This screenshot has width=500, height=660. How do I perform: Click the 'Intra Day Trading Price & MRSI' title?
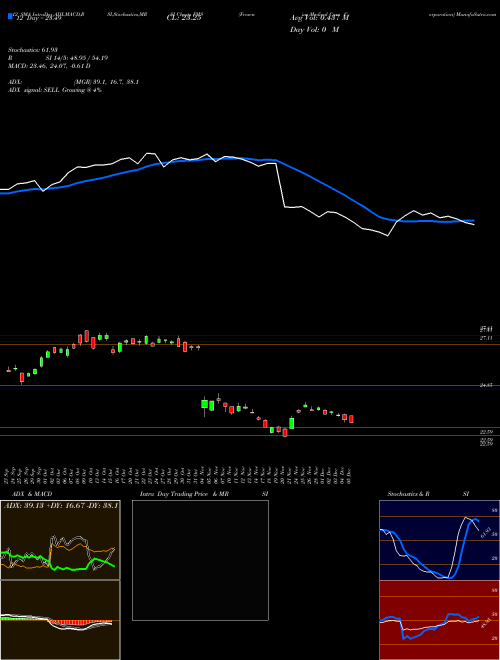[x=204, y=494]
